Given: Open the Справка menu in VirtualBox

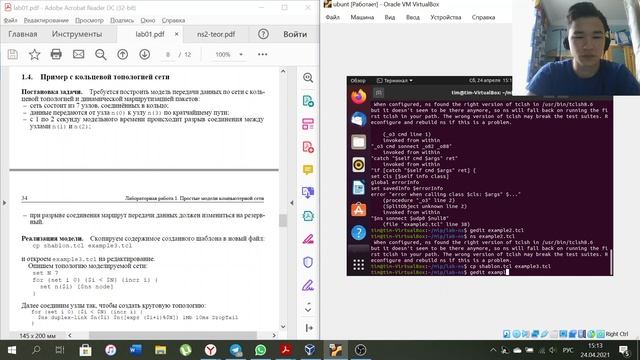Looking at the screenshot, I should (x=483, y=17).
